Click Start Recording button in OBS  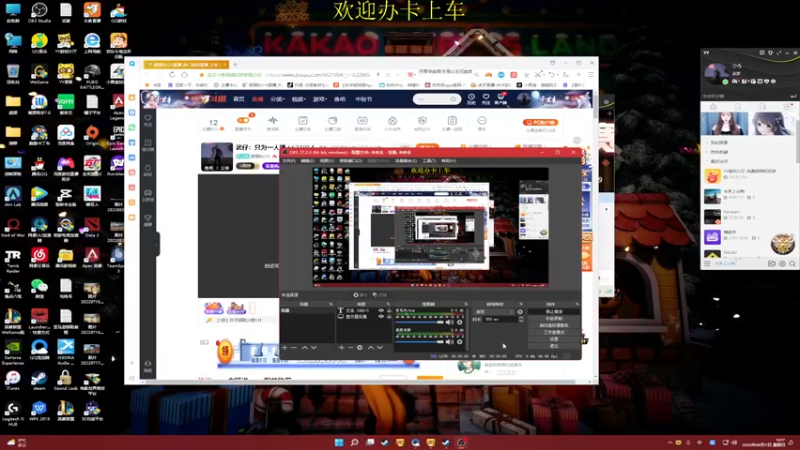554,318
